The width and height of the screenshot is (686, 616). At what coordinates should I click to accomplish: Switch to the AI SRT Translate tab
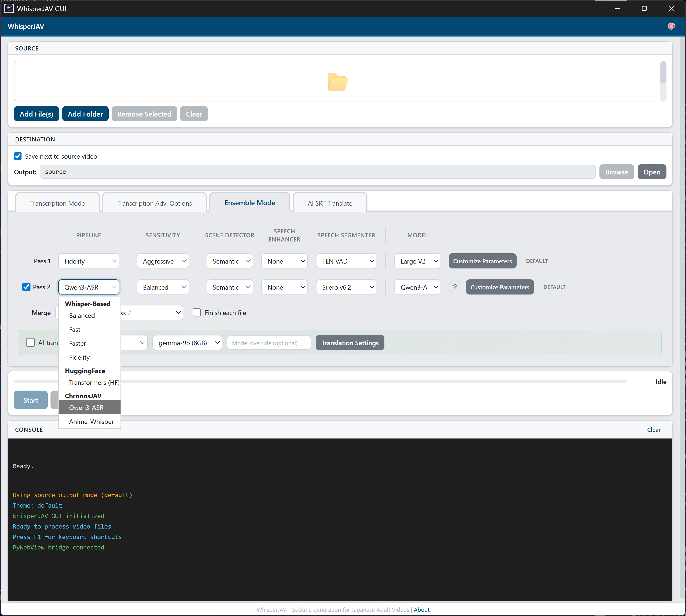[330, 203]
